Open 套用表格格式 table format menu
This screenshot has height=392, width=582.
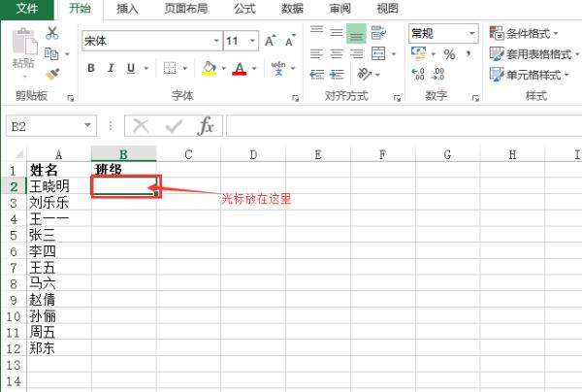[x=533, y=54]
